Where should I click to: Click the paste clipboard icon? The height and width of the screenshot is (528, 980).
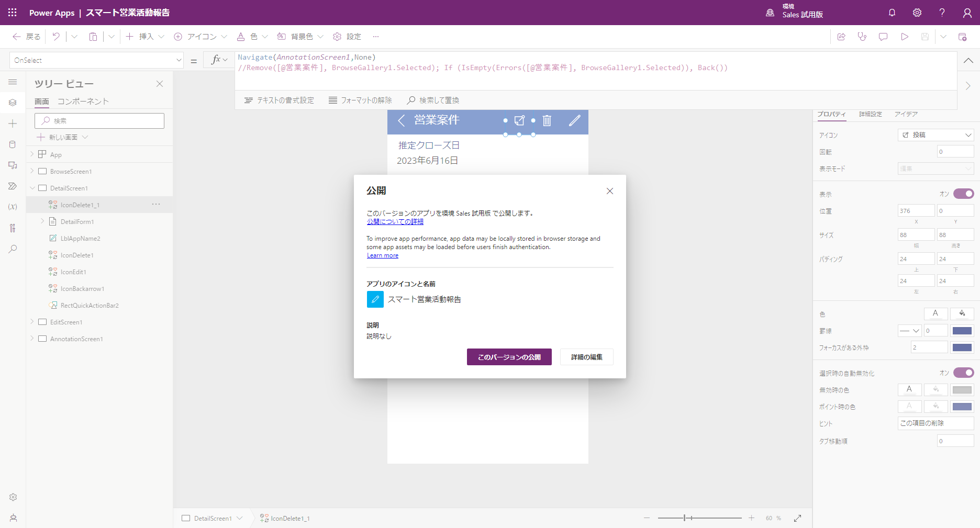pyautogui.click(x=93, y=37)
